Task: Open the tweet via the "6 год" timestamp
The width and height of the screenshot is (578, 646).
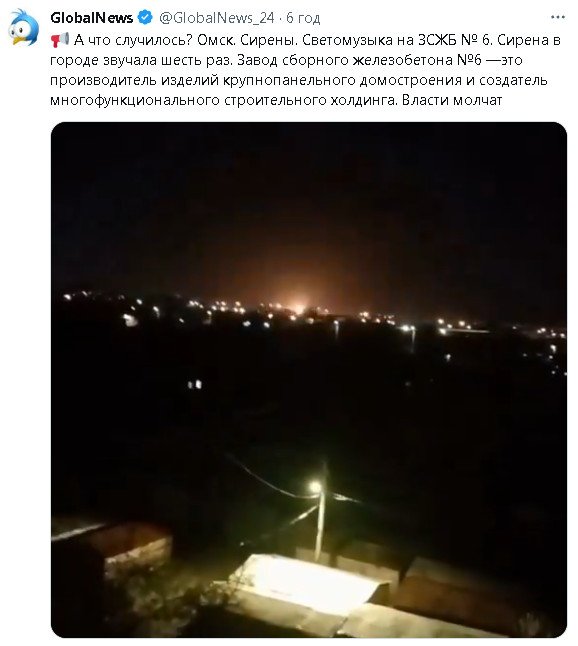Action: (303, 18)
